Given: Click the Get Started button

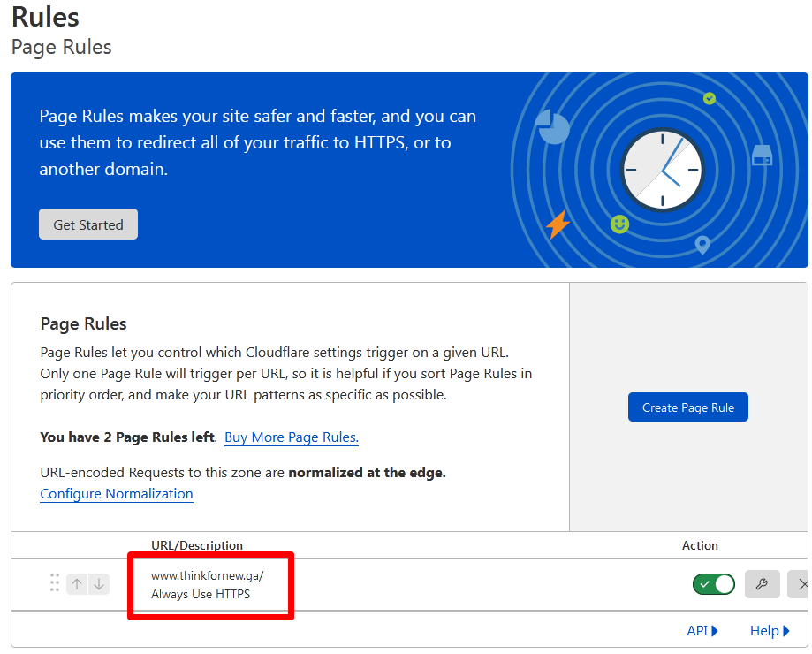Looking at the screenshot, I should click(x=88, y=224).
